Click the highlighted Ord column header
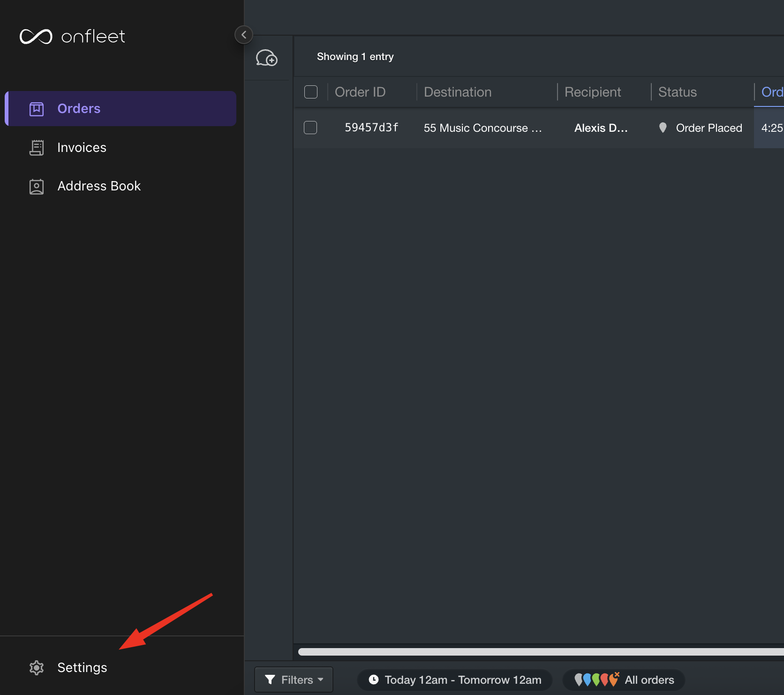The width and height of the screenshot is (784, 695). [x=772, y=92]
